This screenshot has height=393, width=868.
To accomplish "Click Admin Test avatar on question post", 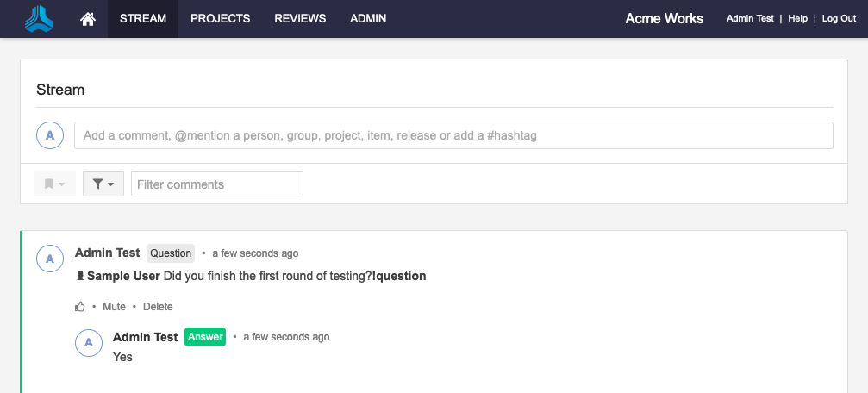I will pyautogui.click(x=50, y=258).
